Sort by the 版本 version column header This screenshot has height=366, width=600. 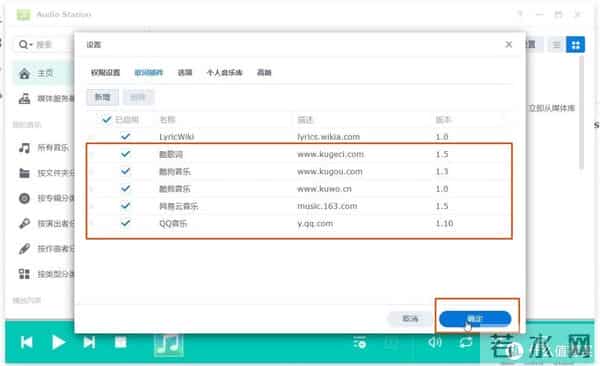pos(443,120)
